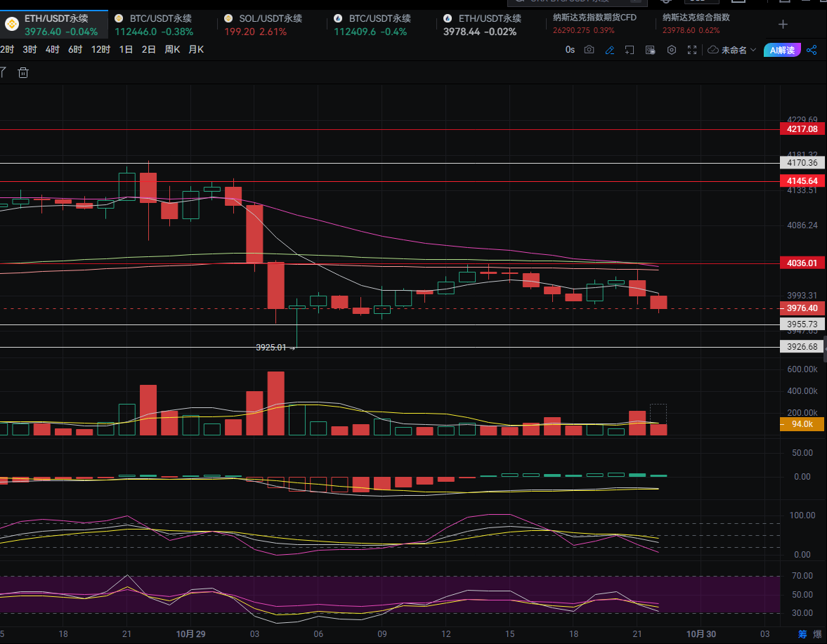This screenshot has height=644, width=827.
Task: Select the 1日 timeframe
Action: [126, 49]
